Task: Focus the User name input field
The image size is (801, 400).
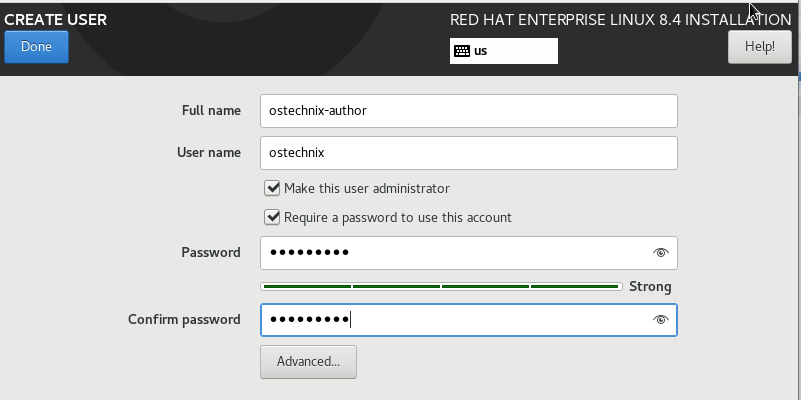Action: pos(468,153)
